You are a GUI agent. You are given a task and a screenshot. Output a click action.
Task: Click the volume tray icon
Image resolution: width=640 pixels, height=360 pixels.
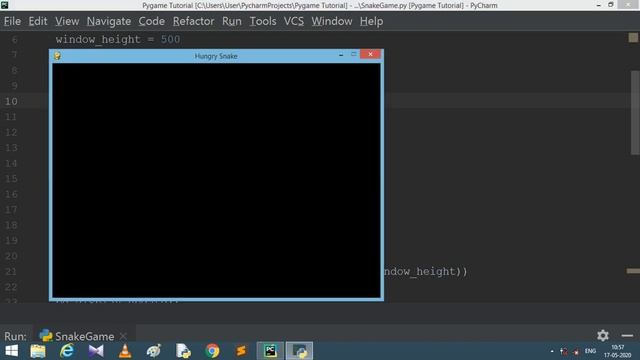(576, 351)
